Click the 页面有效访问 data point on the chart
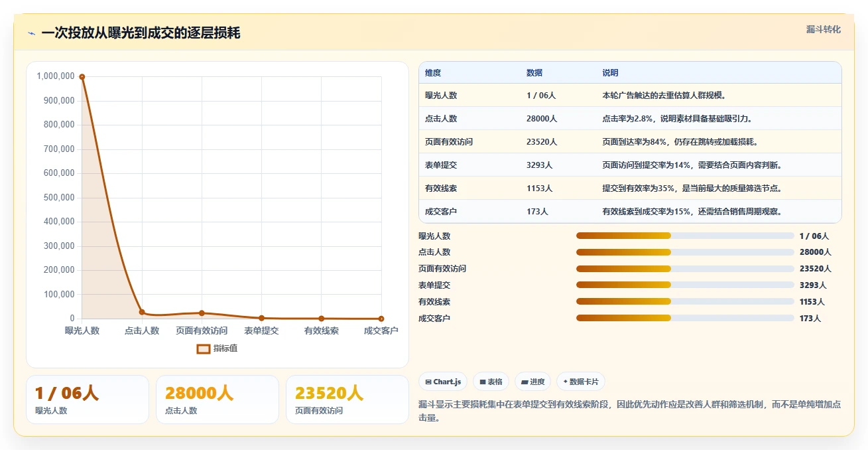 tap(202, 313)
